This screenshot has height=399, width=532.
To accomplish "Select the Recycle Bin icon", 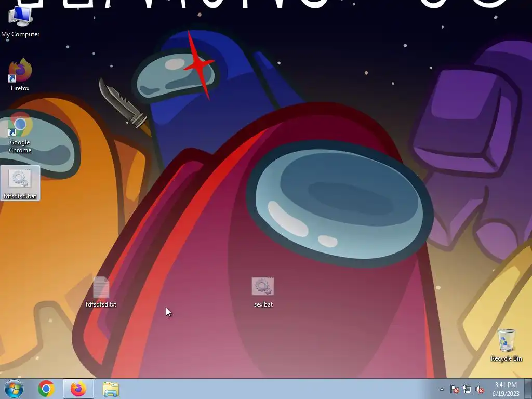I will point(506,345).
